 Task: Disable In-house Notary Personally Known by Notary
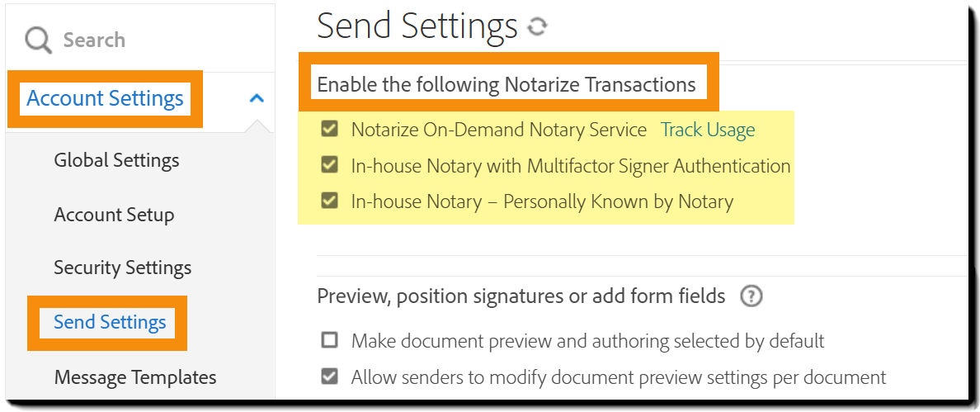330,201
